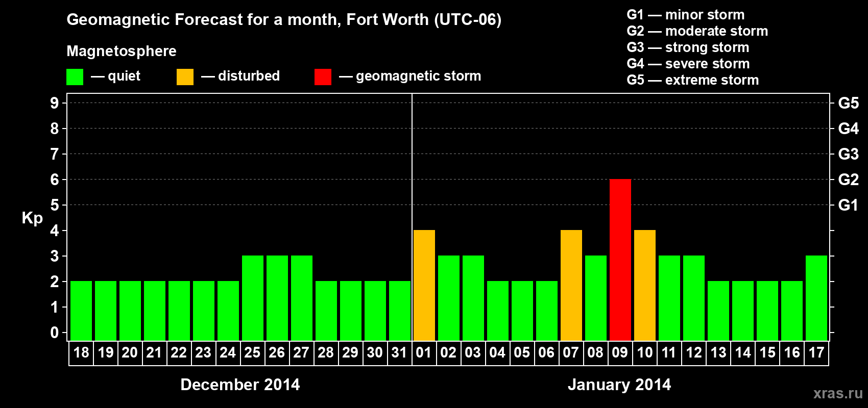Click date label 17 on the axis

816,353
